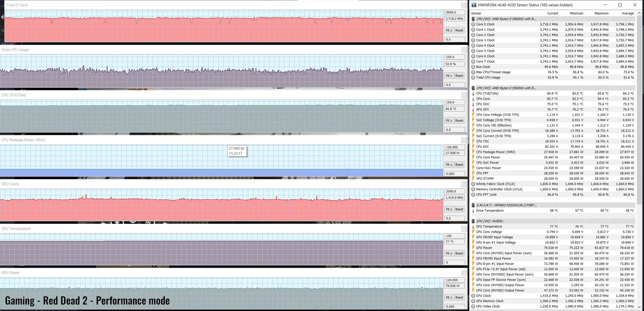Reset the CPU (Tctl/Tdie) graph
This screenshot has width=644, height=311.
pyautogui.click(x=459, y=121)
